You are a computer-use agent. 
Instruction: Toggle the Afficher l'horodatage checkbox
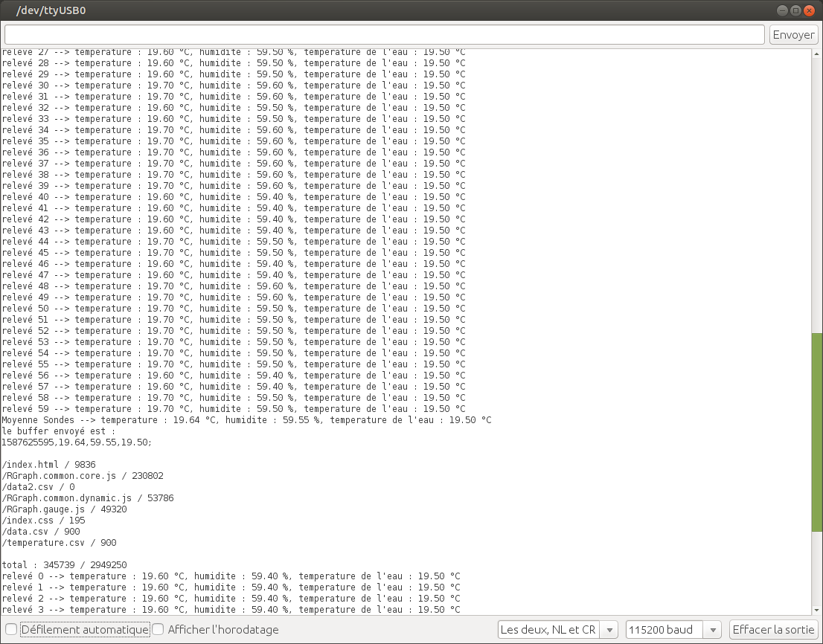(158, 629)
